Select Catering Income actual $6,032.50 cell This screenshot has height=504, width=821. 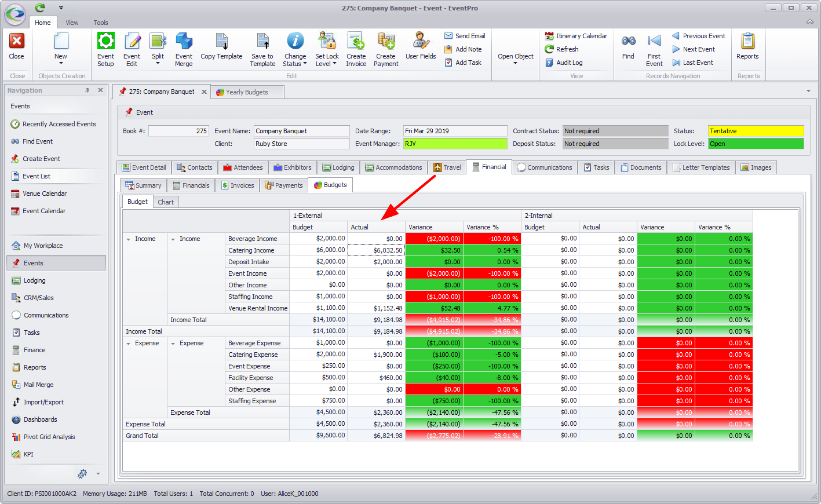376,250
